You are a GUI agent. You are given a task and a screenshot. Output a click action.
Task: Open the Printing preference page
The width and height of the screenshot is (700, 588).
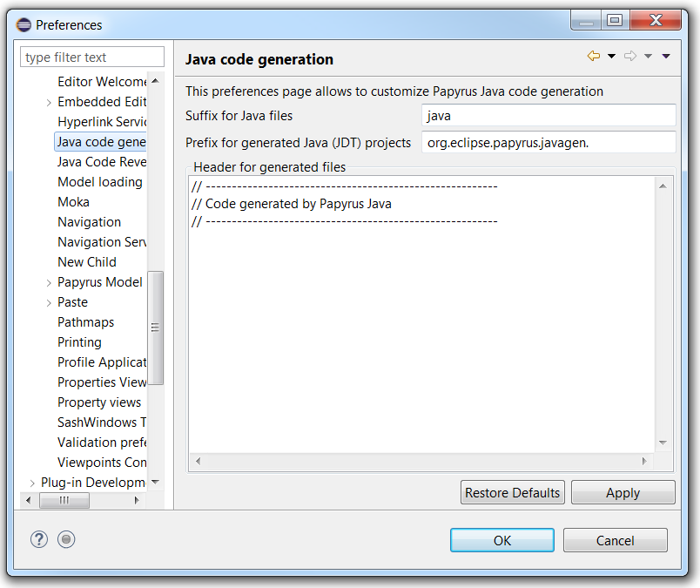tap(79, 342)
